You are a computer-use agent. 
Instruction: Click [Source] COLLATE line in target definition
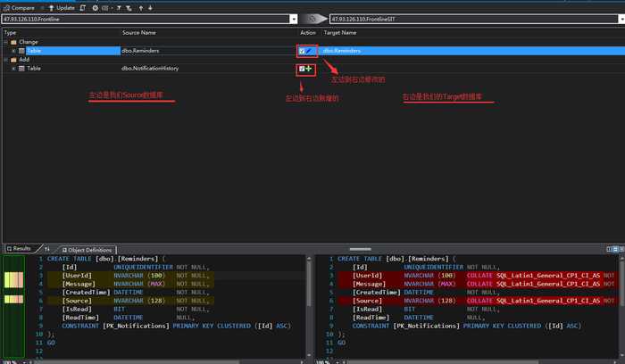tap(478, 301)
